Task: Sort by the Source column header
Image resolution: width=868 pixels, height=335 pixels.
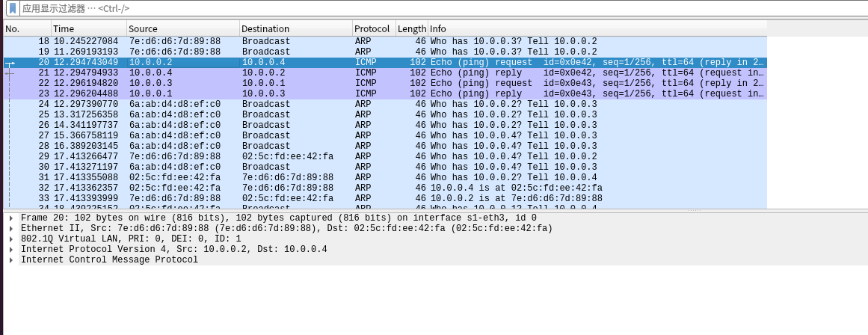Action: [x=183, y=29]
